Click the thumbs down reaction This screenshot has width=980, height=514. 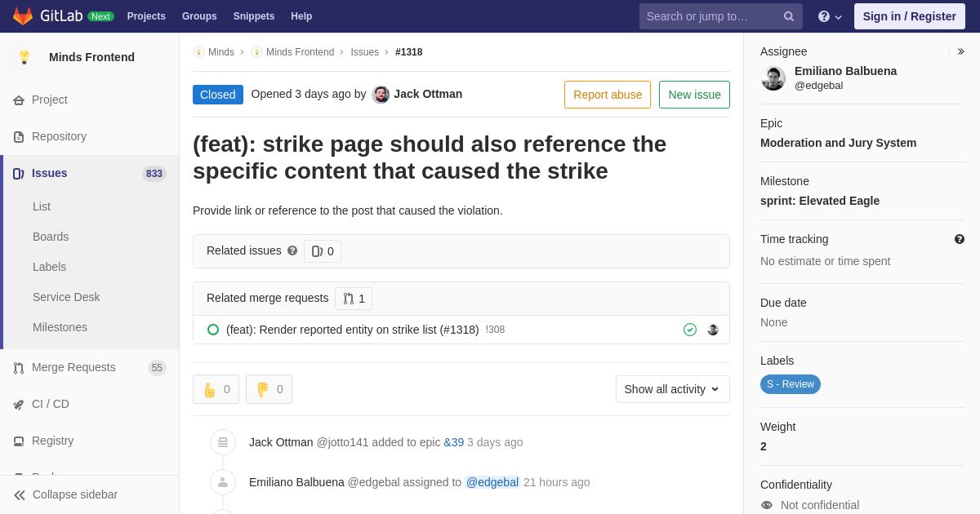pos(269,389)
